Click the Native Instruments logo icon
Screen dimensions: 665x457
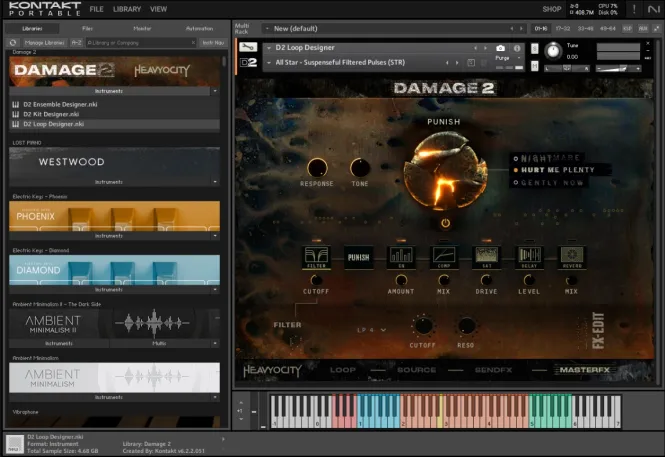pyautogui.click(x=654, y=9)
